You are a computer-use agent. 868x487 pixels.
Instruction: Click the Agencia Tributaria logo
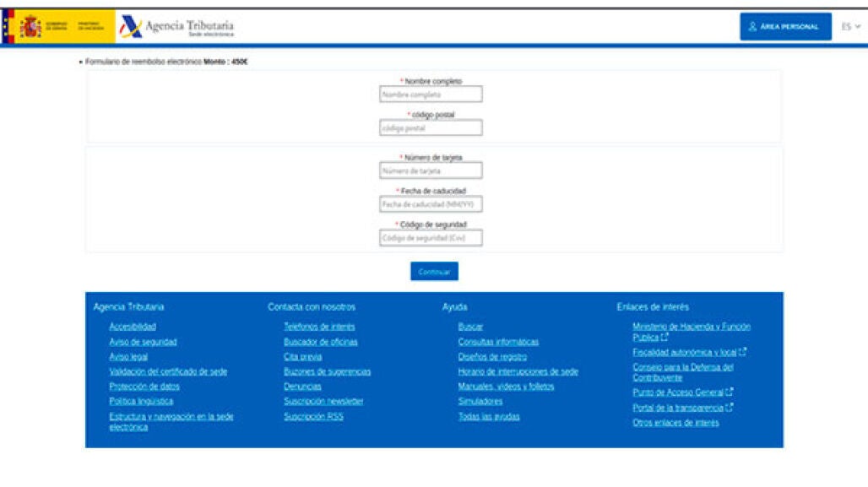point(176,27)
